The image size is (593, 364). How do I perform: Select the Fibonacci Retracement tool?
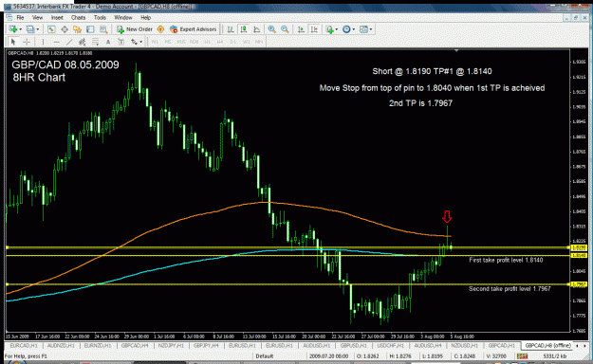coord(95,42)
